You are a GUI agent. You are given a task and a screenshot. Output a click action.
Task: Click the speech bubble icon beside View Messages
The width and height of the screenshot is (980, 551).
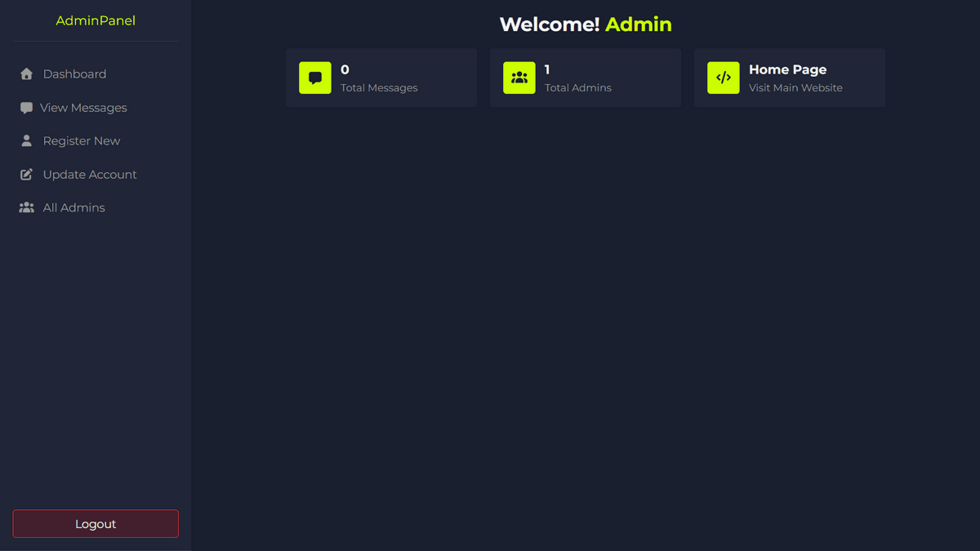(26, 108)
